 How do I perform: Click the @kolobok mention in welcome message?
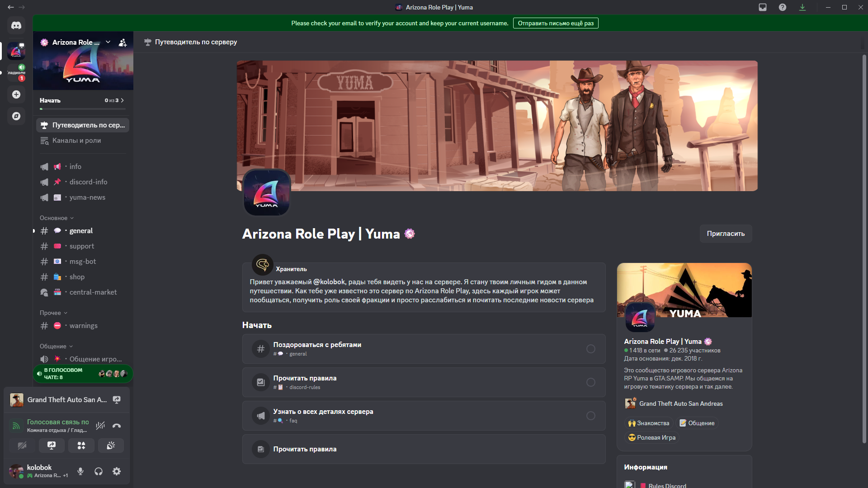click(329, 282)
